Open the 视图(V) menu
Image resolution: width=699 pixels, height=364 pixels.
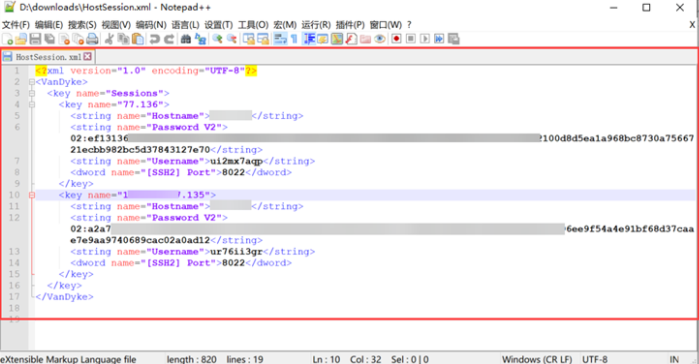pyautogui.click(x=116, y=25)
